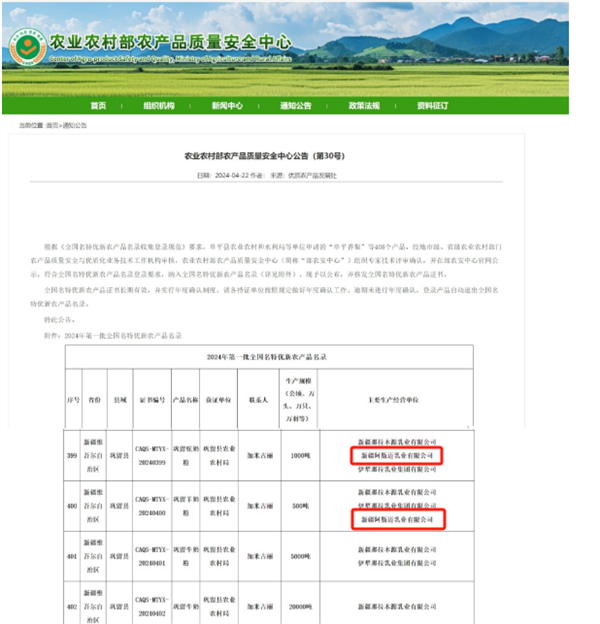Click serial number 402 in the table
Screen dimensions: 600x624
72,607
